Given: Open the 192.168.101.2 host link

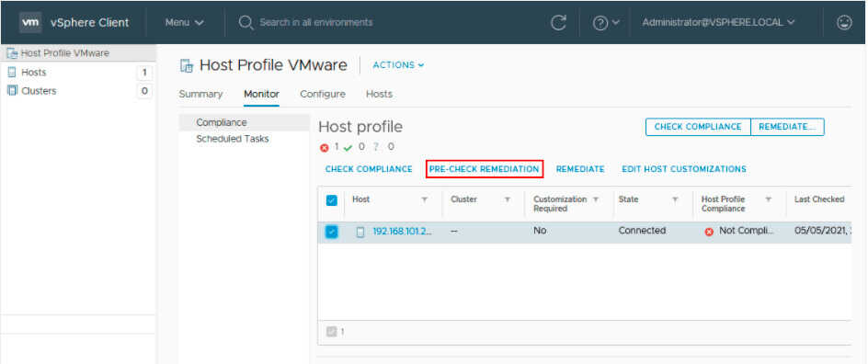Looking at the screenshot, I should coord(403,232).
